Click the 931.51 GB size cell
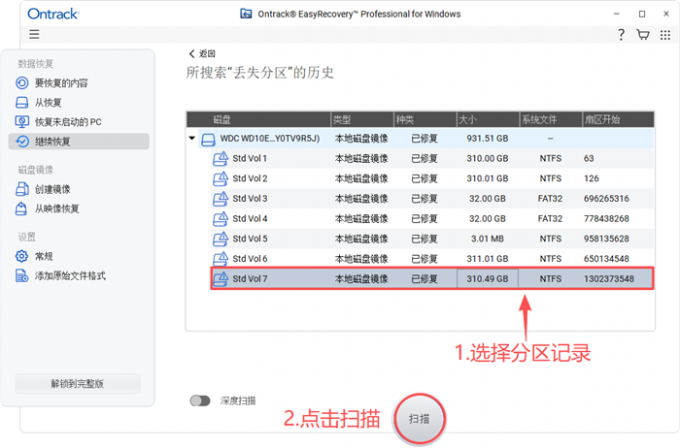 pos(487,139)
